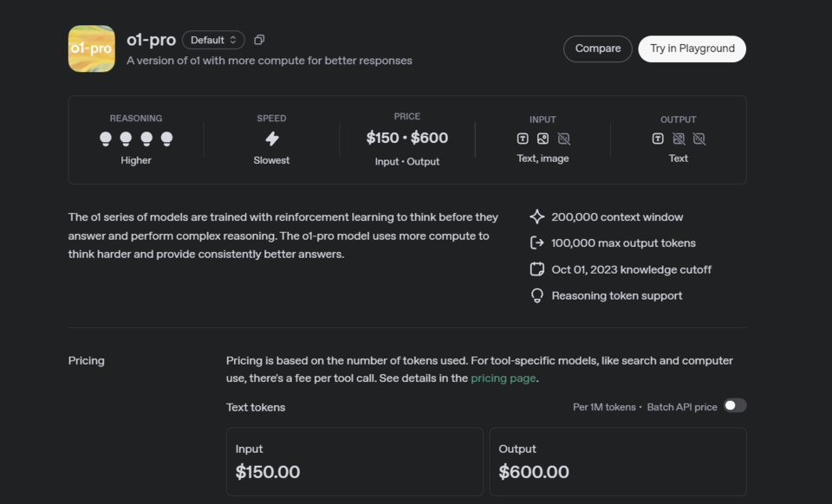
Task: Follow the pricing page link
Action: coord(503,378)
